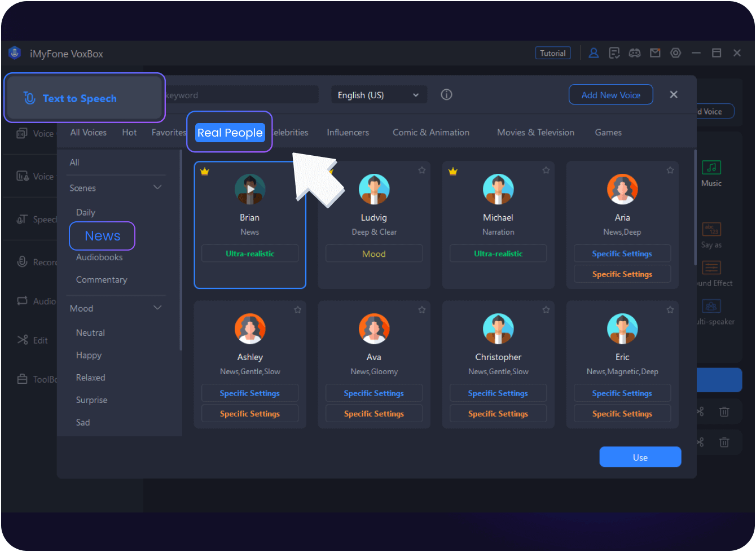The image size is (756, 552).
Task: Click the upper trash icon on right panel
Action: point(724,411)
